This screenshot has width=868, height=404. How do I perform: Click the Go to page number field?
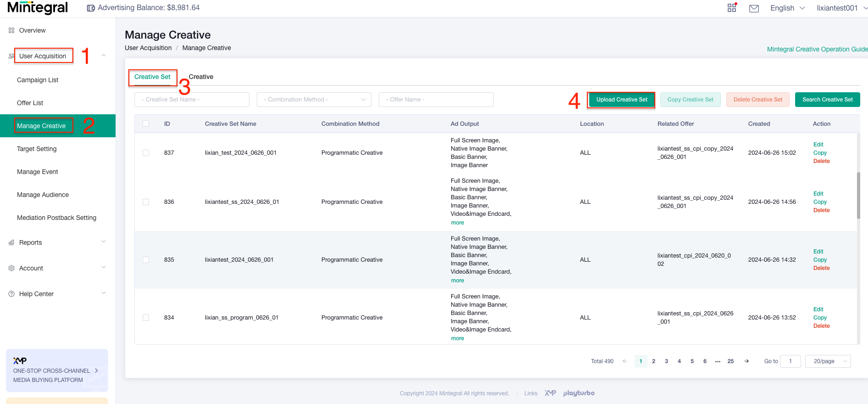point(791,361)
